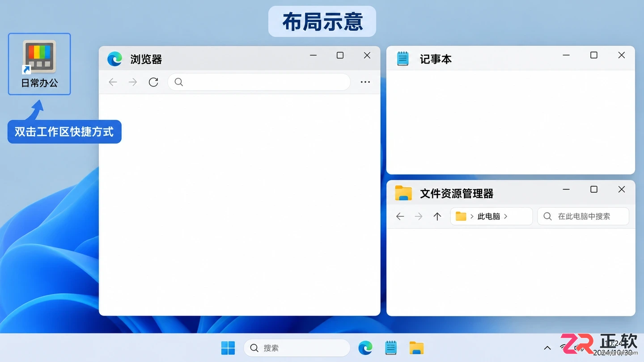Open the Windows Start menu
The height and width of the screenshot is (362, 644).
tap(228, 348)
